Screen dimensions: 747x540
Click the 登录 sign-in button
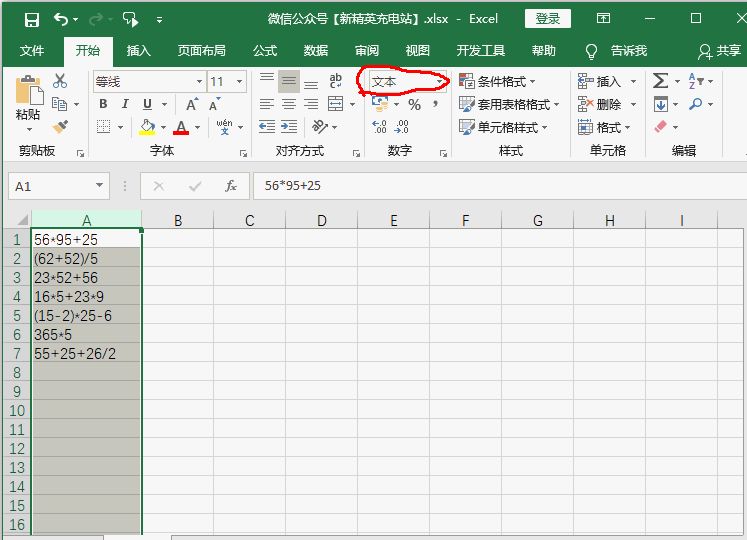tap(548, 19)
